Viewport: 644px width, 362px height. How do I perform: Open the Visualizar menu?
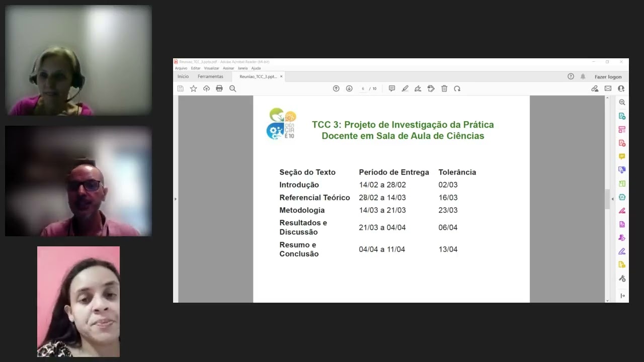pos(211,68)
